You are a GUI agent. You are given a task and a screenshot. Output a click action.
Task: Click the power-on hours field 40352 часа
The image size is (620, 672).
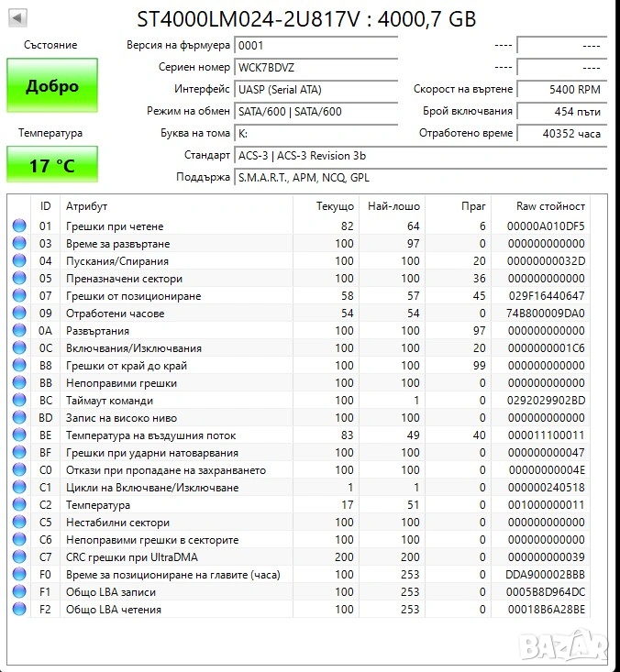[561, 133]
